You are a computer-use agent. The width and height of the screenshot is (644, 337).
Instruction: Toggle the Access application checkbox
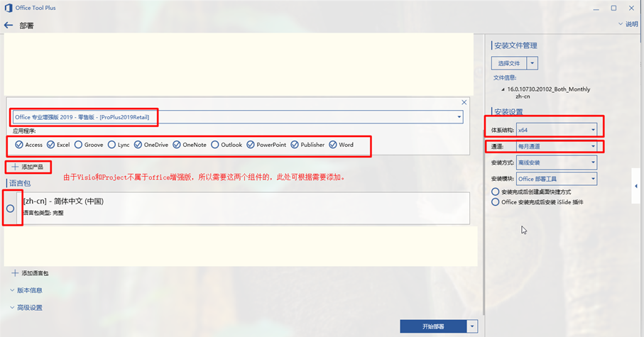coord(19,145)
